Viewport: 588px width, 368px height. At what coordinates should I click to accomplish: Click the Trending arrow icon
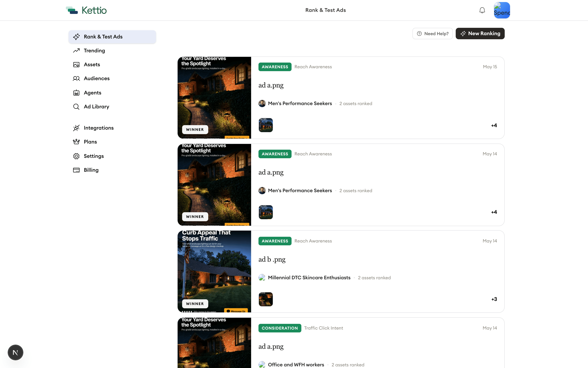76,51
